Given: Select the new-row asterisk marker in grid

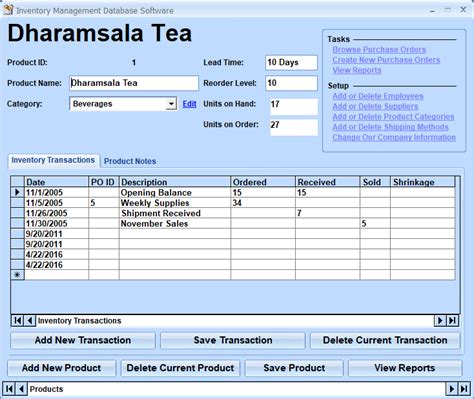Looking at the screenshot, I should pyautogui.click(x=17, y=275).
